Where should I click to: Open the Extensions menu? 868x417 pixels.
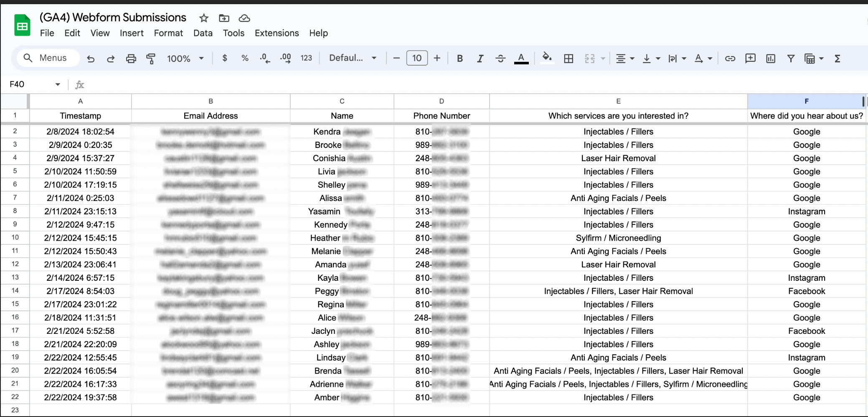pos(277,33)
